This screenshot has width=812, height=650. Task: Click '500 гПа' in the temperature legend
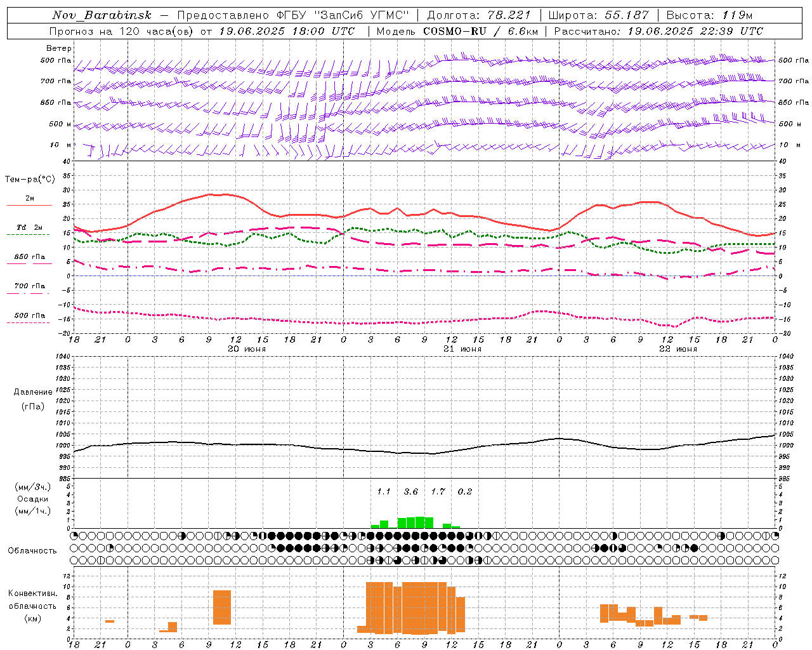[x=30, y=315]
